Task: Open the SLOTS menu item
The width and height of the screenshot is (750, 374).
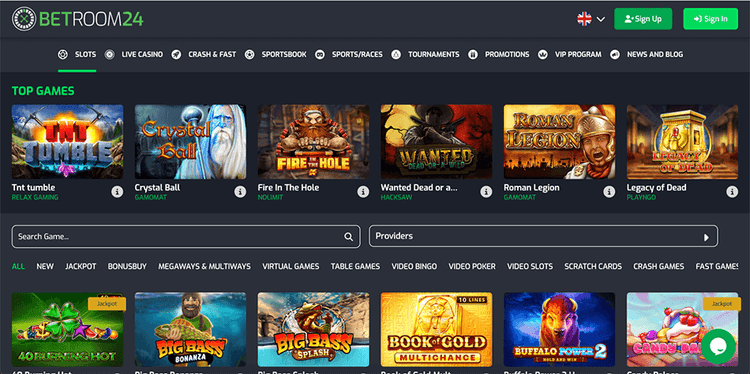Action: point(85,55)
